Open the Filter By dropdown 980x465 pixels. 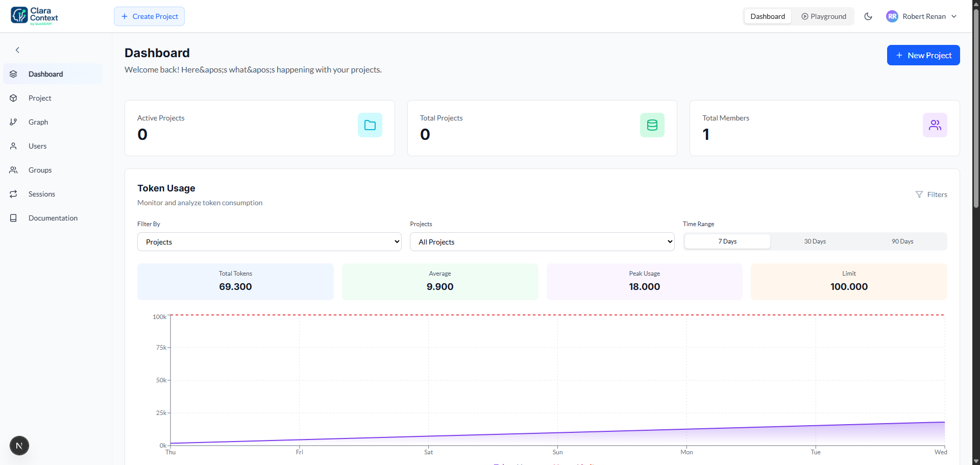pyautogui.click(x=269, y=241)
